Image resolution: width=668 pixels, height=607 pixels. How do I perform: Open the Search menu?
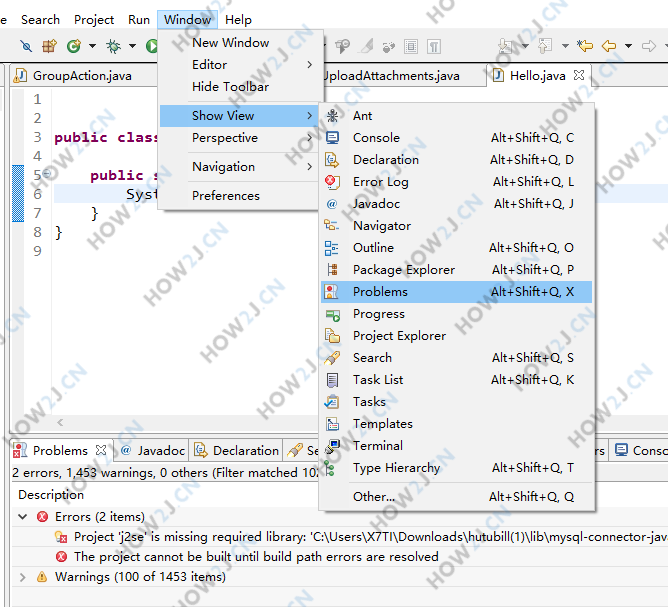click(40, 20)
